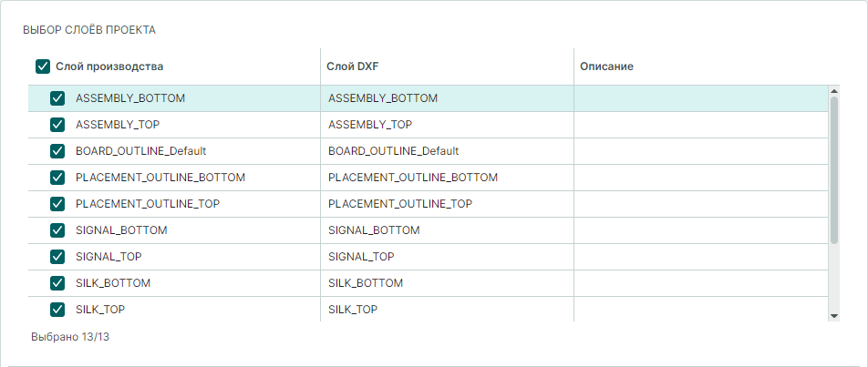Screen dimensions: 868x367
Task: Disable the SIGNAL_TOP layer checkbox
Action: click(x=57, y=257)
